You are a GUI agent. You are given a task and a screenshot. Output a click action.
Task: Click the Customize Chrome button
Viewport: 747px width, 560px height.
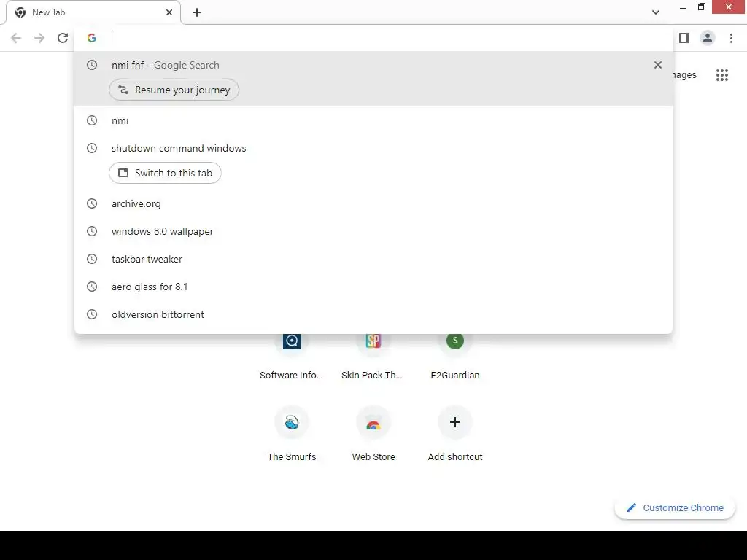point(675,508)
